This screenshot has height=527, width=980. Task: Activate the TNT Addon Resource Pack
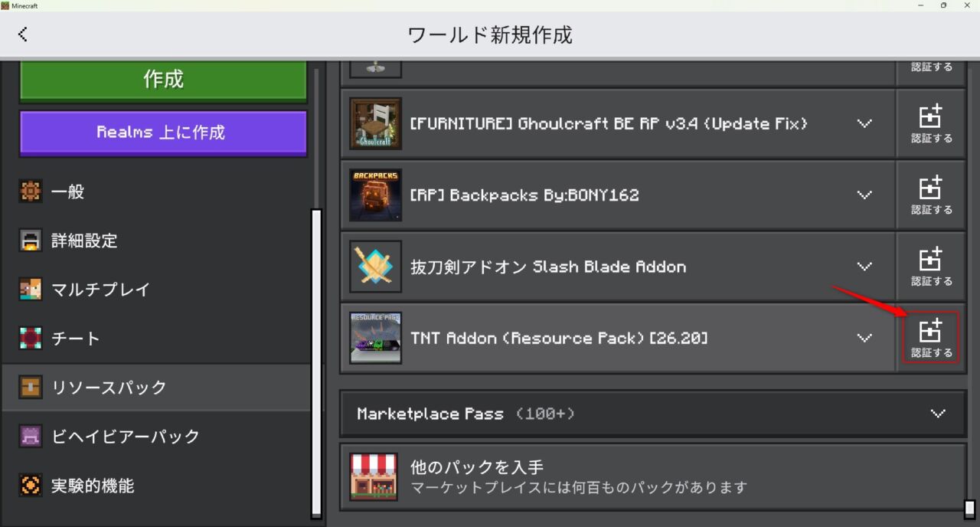(x=931, y=338)
